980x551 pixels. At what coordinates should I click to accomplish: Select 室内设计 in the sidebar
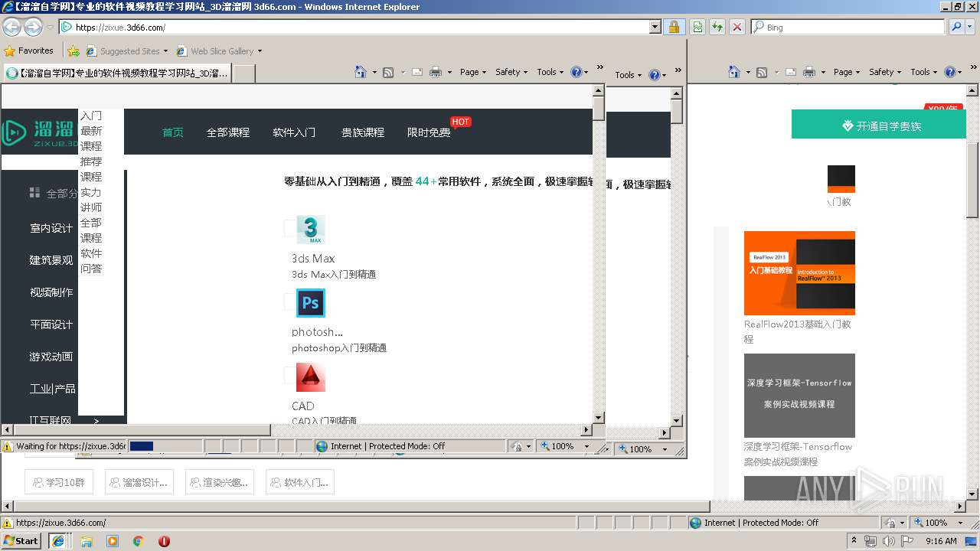point(51,228)
